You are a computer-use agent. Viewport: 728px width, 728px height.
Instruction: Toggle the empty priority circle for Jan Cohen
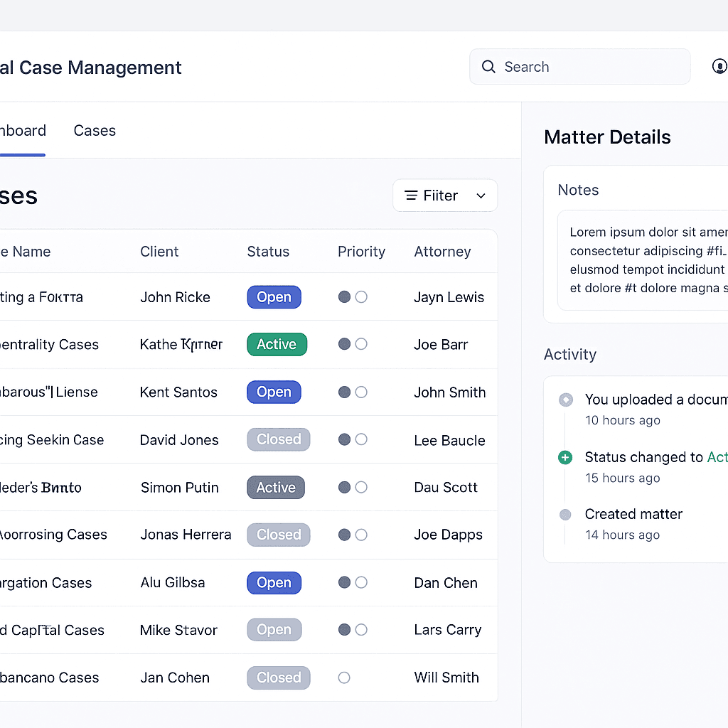click(x=344, y=678)
